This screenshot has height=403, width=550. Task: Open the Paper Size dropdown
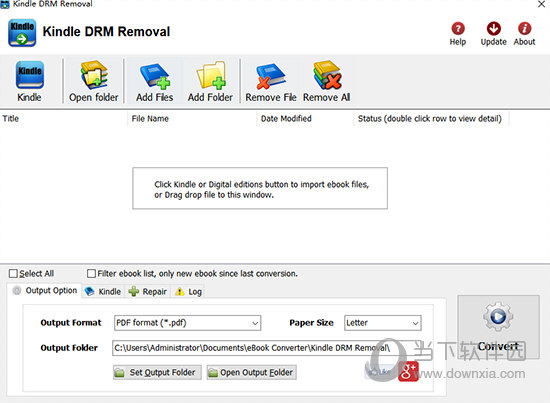tap(383, 323)
